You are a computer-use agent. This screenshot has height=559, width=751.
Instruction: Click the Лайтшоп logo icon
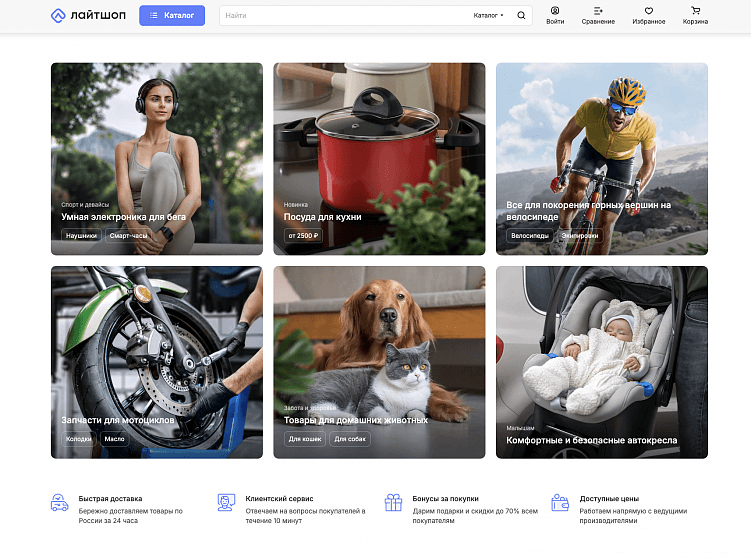coord(58,15)
